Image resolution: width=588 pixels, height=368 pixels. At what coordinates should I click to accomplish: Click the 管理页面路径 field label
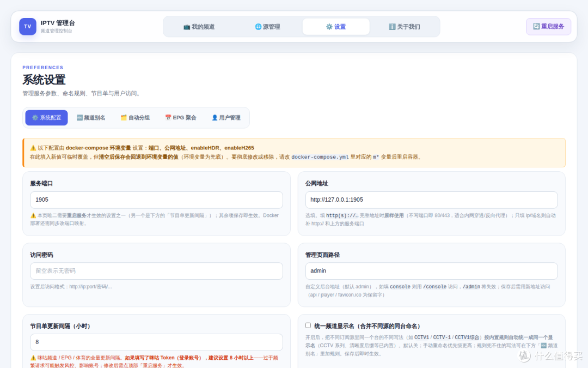point(322,255)
